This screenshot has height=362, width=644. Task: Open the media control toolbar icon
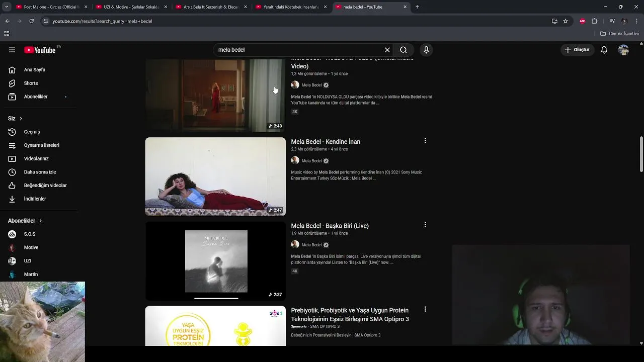click(612, 21)
